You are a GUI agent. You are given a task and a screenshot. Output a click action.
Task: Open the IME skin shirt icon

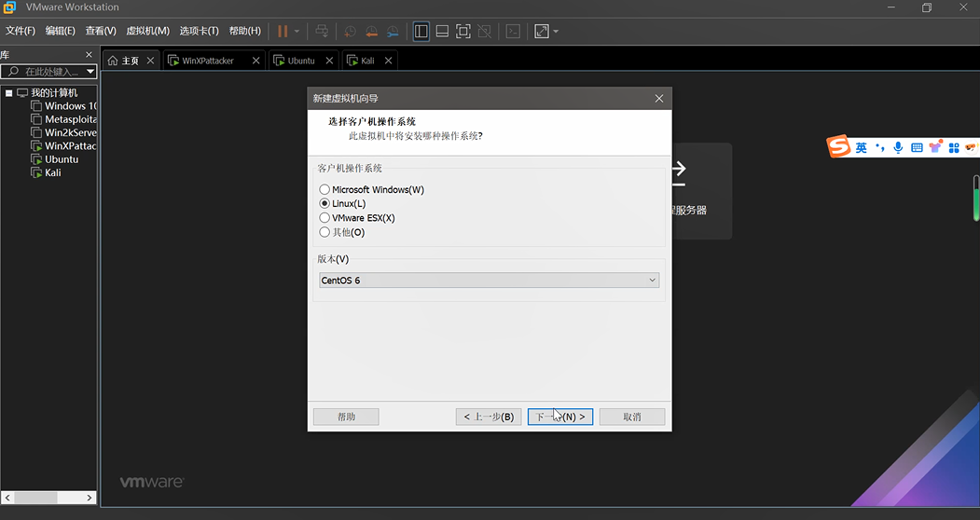click(x=935, y=147)
